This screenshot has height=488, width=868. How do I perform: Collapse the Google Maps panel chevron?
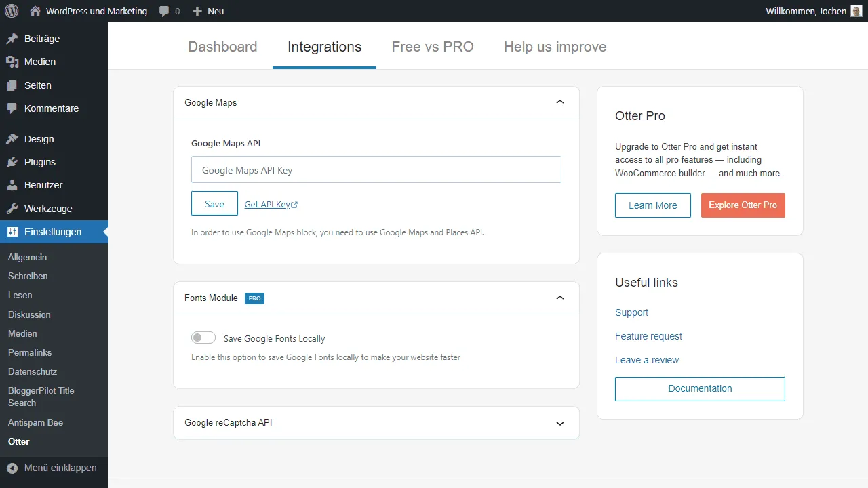[x=559, y=102]
